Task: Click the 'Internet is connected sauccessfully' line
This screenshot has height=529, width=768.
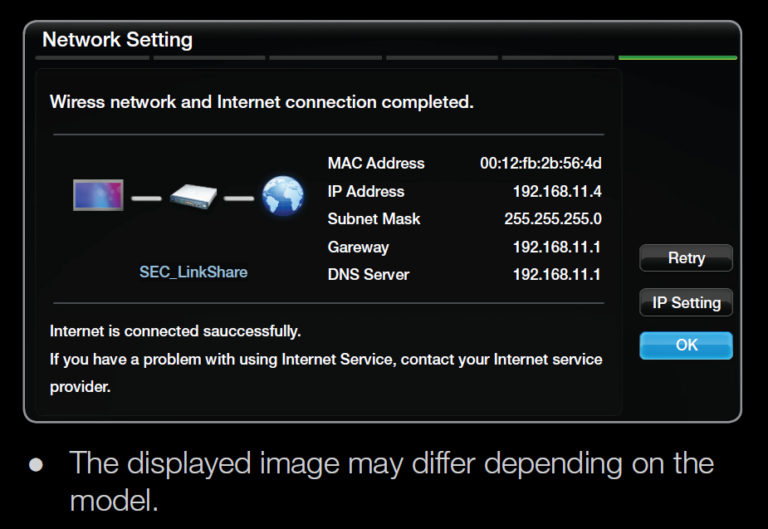Action: coord(175,332)
